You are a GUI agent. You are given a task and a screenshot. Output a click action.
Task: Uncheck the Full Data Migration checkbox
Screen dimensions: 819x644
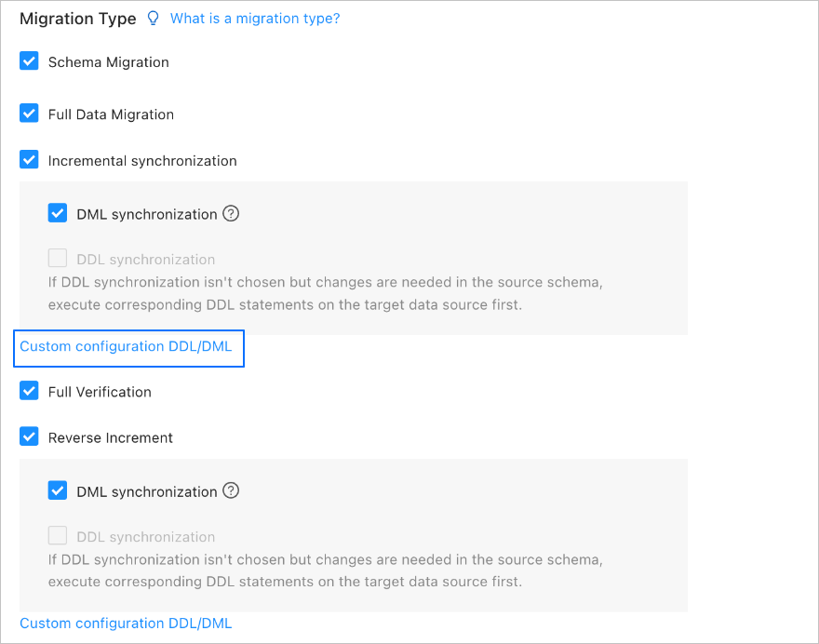(x=29, y=114)
